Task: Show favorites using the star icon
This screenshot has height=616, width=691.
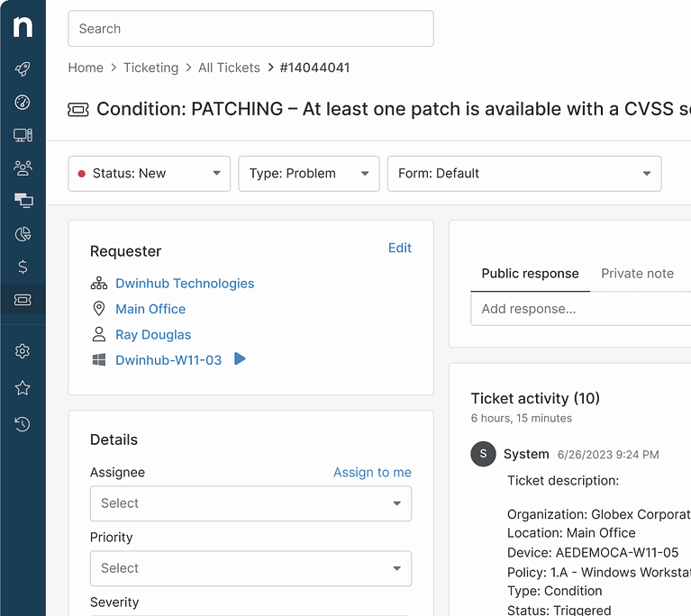Action: click(23, 388)
